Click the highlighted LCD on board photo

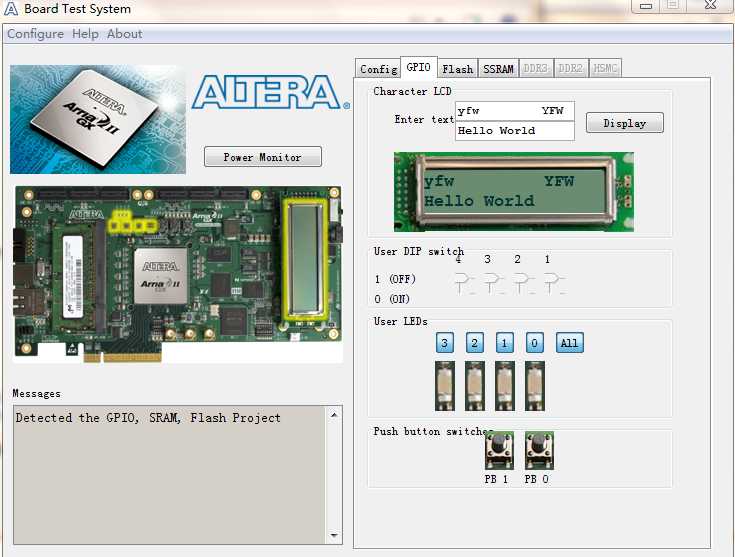coord(305,261)
